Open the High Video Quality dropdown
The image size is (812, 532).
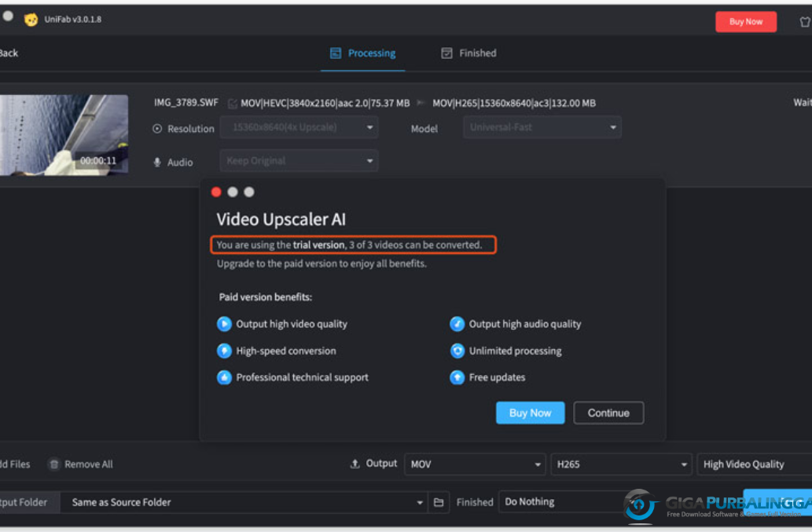pyautogui.click(x=755, y=464)
